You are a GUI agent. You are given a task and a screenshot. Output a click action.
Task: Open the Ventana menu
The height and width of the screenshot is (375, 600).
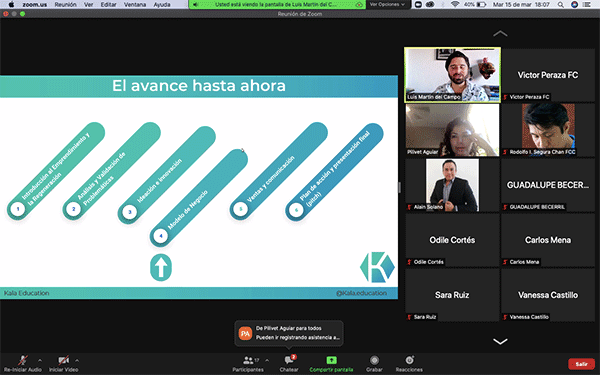(x=135, y=5)
